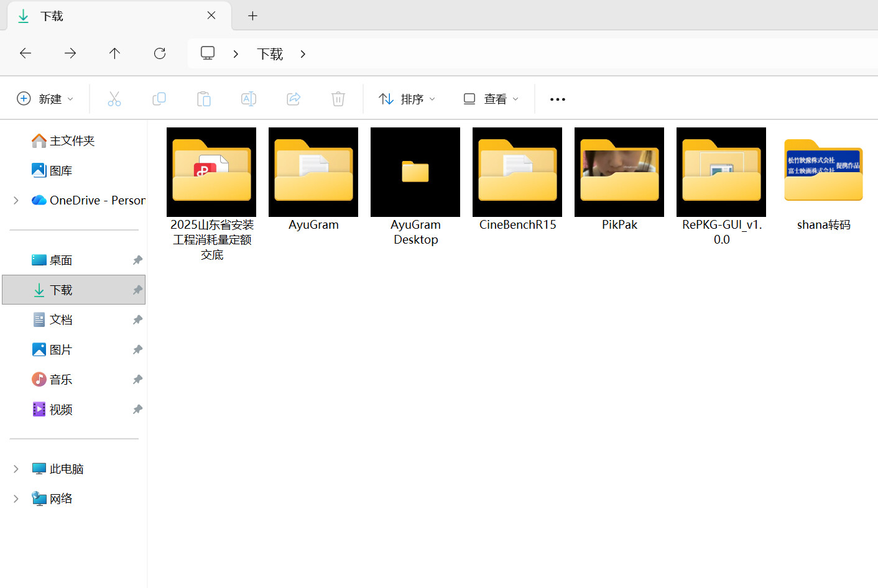Viewport: 878px width, 588px height.
Task: Select the PikPak folder thumbnail
Action: pyautogui.click(x=619, y=172)
